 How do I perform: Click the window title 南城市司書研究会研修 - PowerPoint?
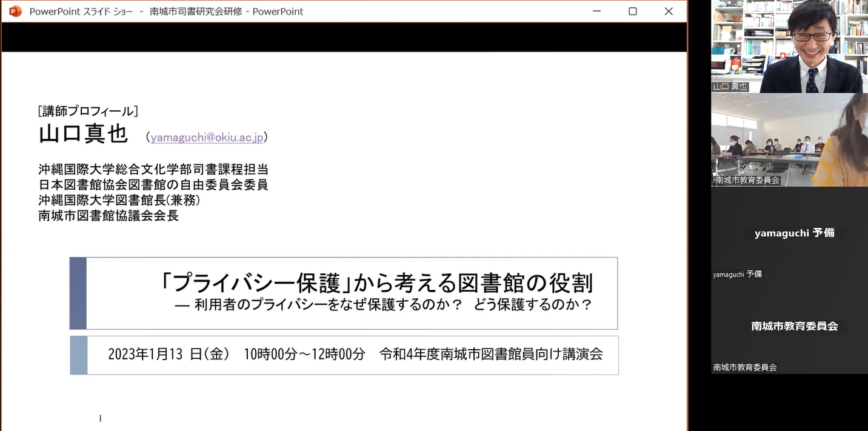point(227,12)
